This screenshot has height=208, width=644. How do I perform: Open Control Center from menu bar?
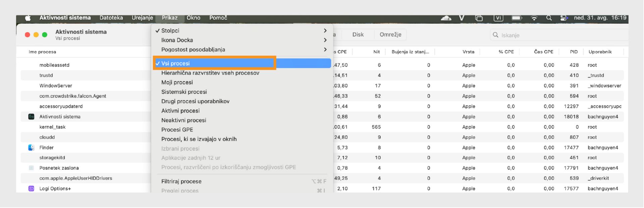point(564,18)
